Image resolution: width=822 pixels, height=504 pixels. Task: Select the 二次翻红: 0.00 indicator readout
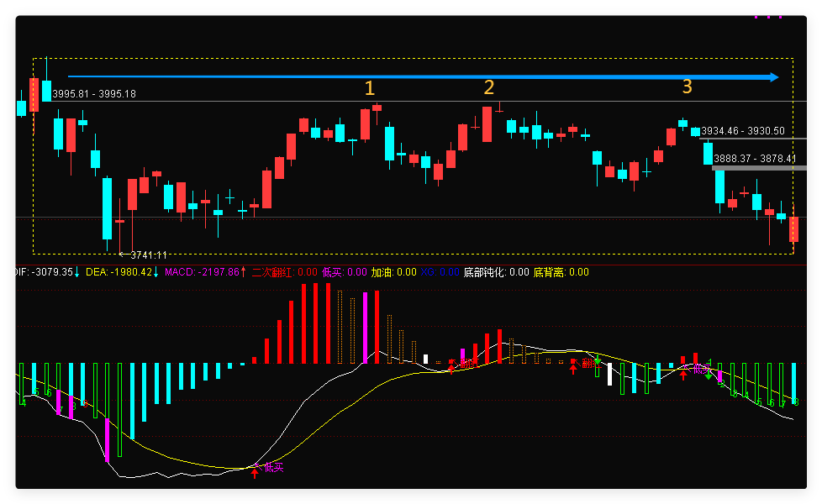coord(285,272)
